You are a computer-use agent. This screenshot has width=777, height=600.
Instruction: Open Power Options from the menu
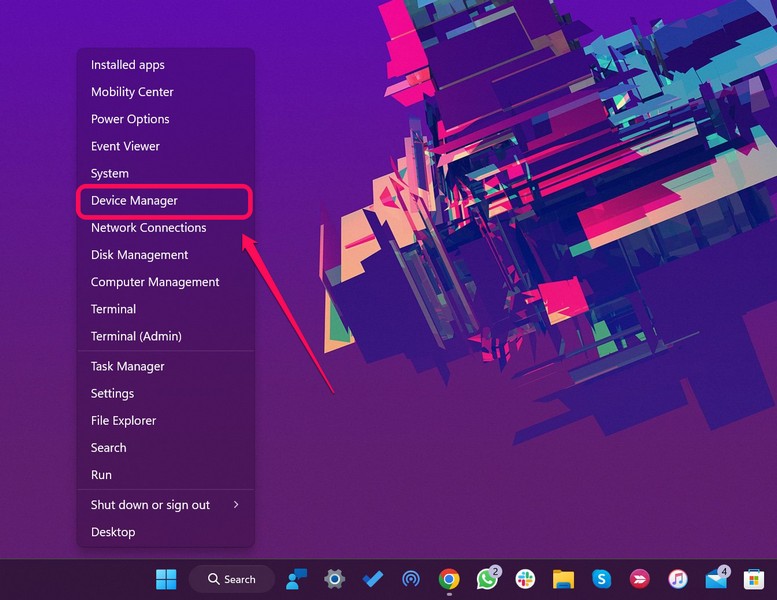click(x=130, y=119)
